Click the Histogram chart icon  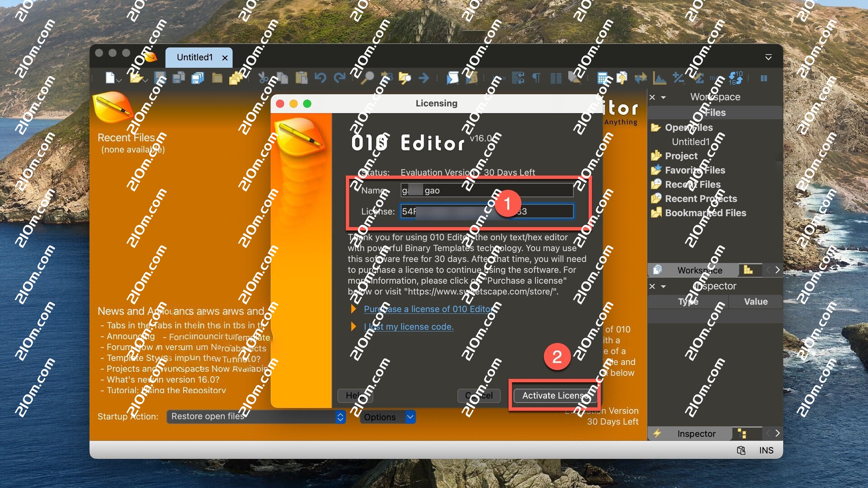(659, 78)
